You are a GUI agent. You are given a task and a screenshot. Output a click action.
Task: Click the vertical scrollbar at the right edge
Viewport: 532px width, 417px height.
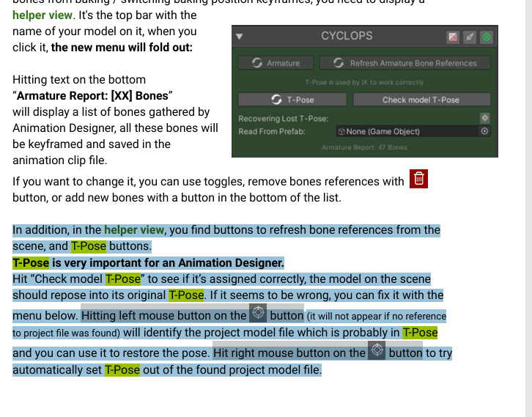click(x=528, y=208)
